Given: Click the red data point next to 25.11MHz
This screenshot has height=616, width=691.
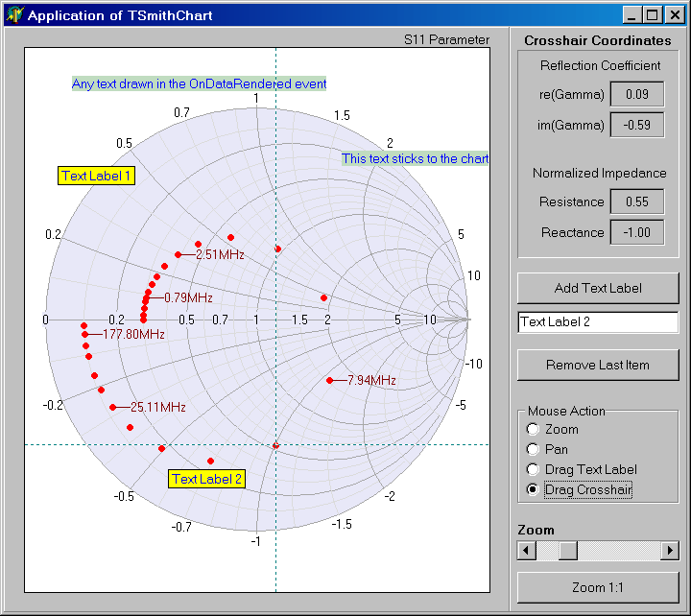Looking at the screenshot, I should (113, 407).
